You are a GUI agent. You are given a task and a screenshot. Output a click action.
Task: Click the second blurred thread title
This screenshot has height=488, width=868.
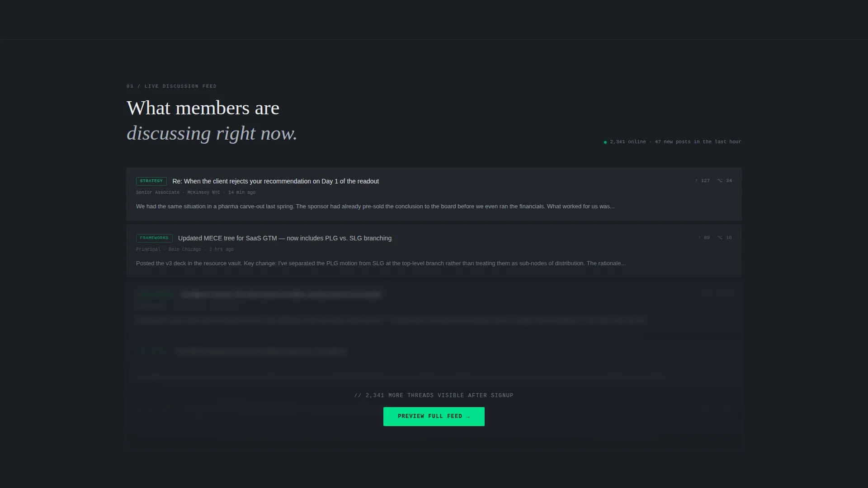point(261,352)
